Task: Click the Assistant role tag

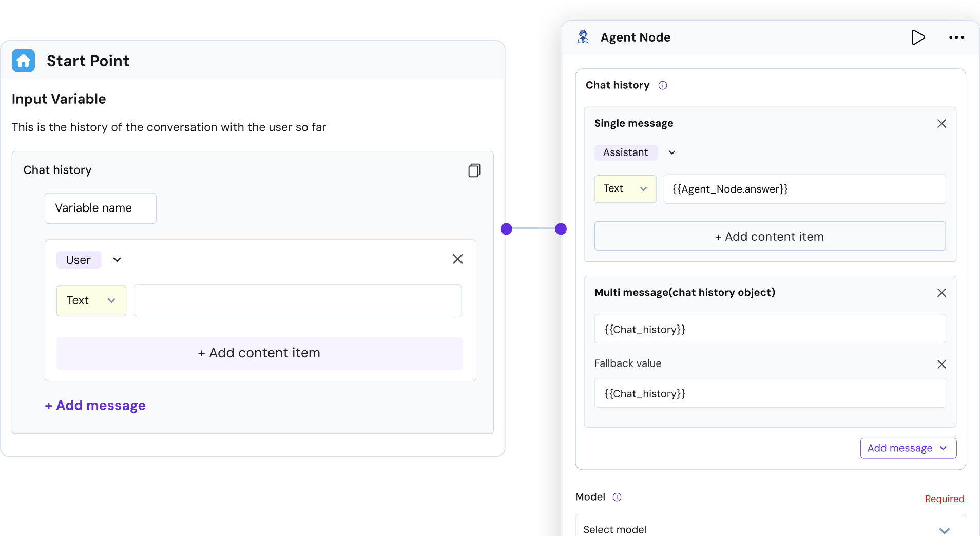Action: (626, 152)
